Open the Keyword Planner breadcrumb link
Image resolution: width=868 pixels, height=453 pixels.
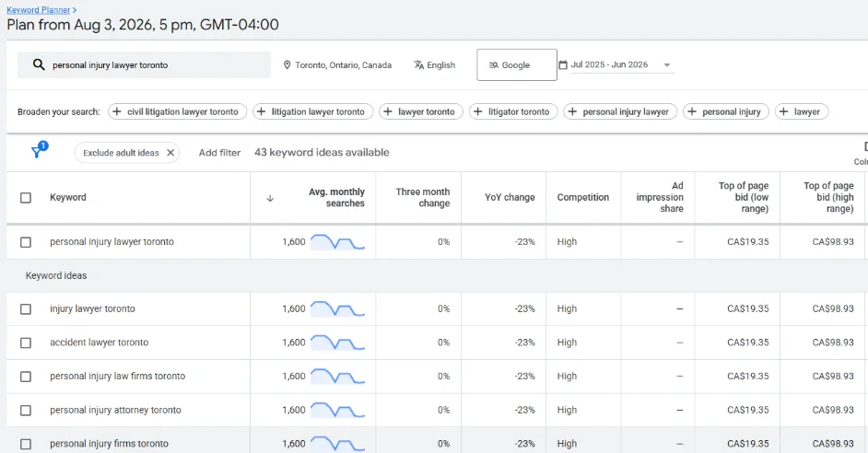point(38,10)
